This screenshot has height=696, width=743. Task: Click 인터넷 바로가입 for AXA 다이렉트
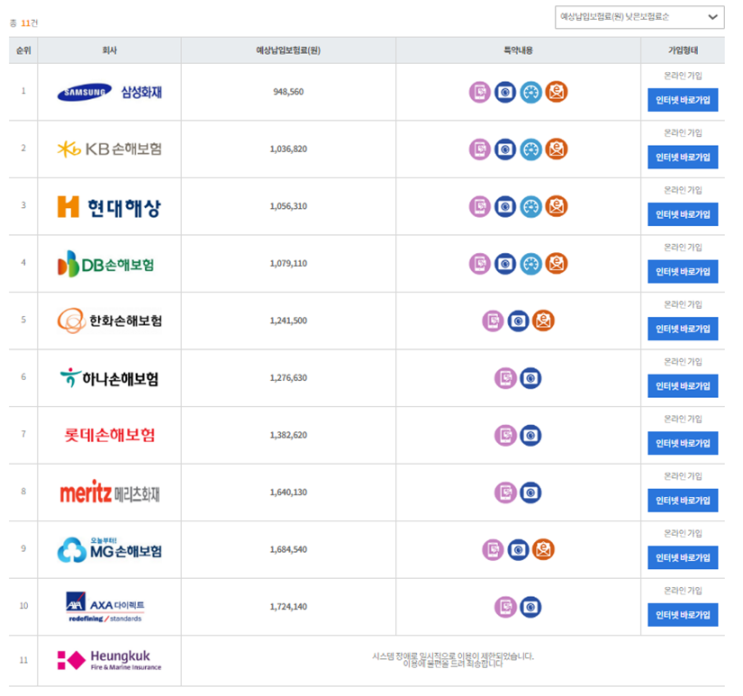coord(683,615)
